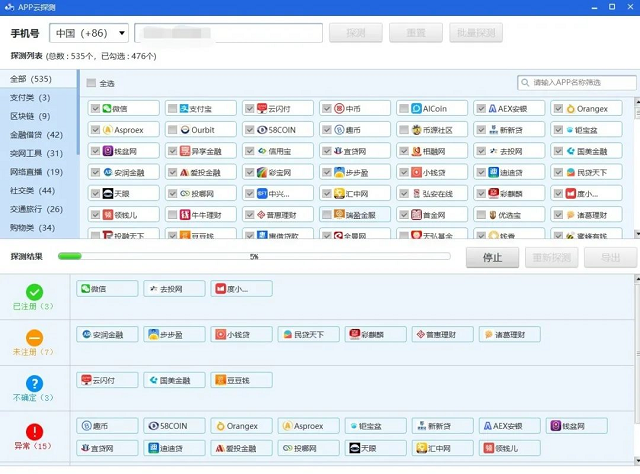Click the 钱盆网 icon in abnormal results
This screenshot has width=640, height=474.
pyautogui.click(x=556, y=426)
